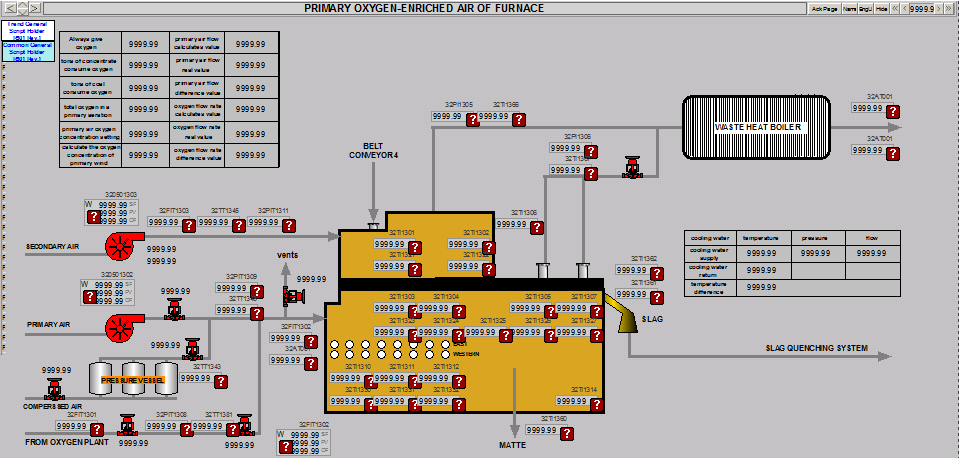This screenshot has width=959, height=458.
Task: Click the secondary air blower fan icon
Action: [122, 244]
